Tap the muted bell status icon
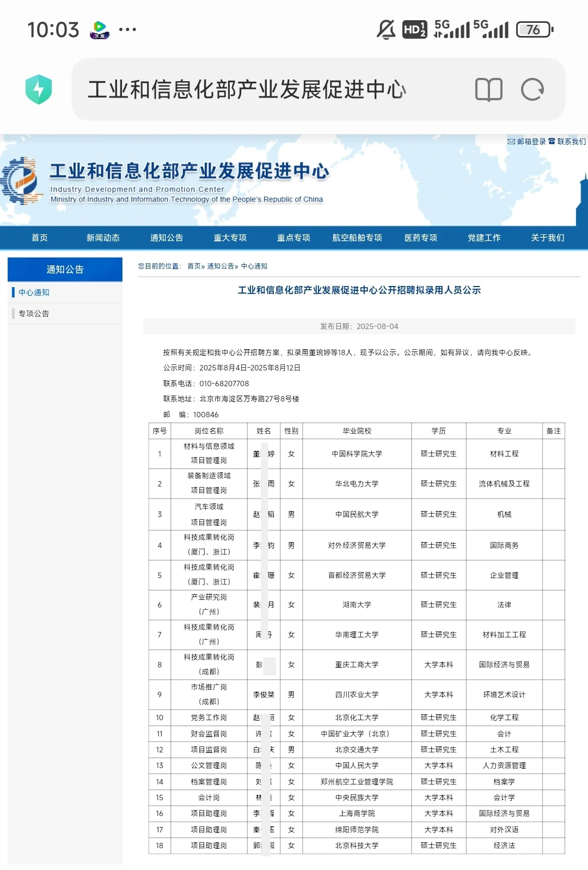 386,29
